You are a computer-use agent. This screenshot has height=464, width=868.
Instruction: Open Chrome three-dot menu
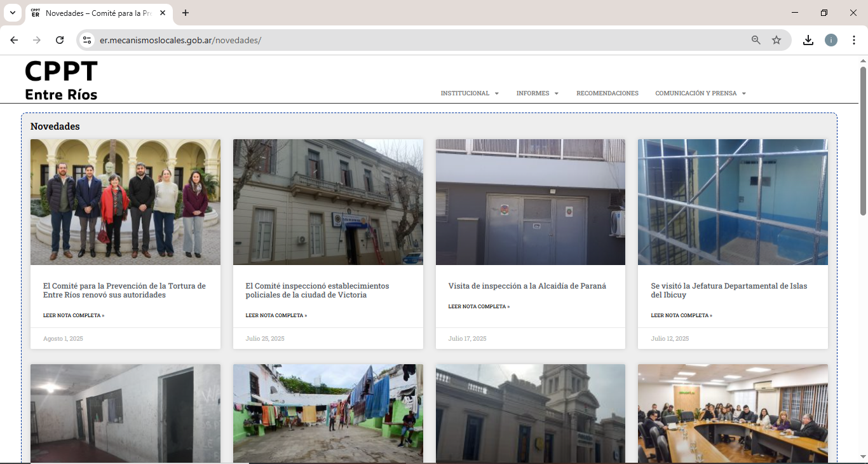click(x=854, y=40)
